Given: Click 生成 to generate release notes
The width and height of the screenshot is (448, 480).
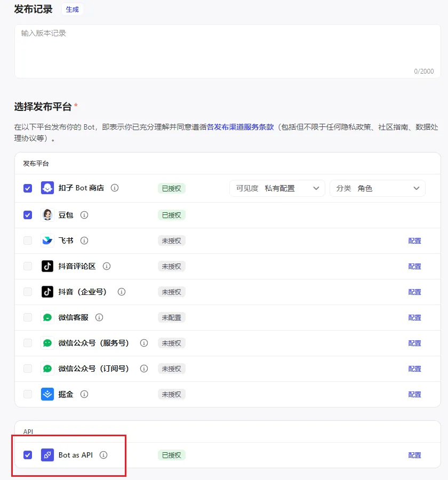Looking at the screenshot, I should (x=73, y=10).
